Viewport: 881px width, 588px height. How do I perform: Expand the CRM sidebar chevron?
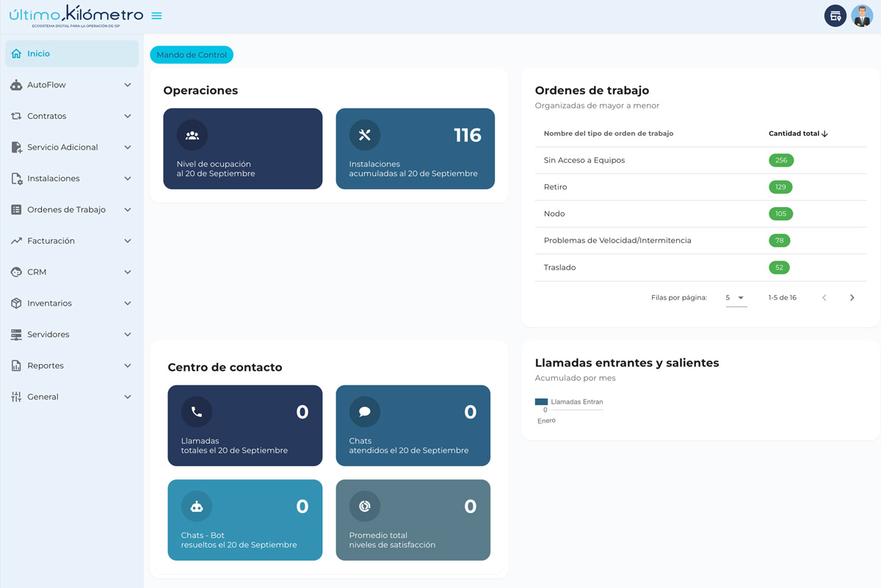[128, 272]
